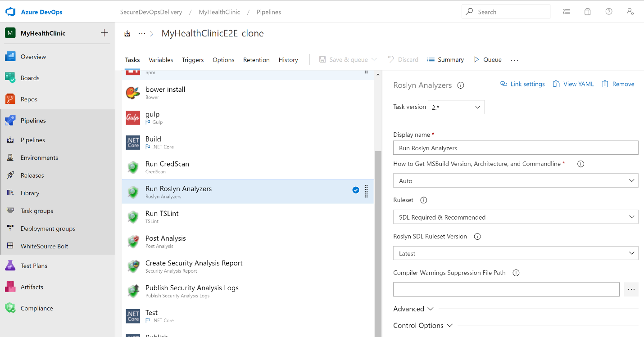Click the Repos icon in sidebar
The image size is (644, 337).
[10, 99]
